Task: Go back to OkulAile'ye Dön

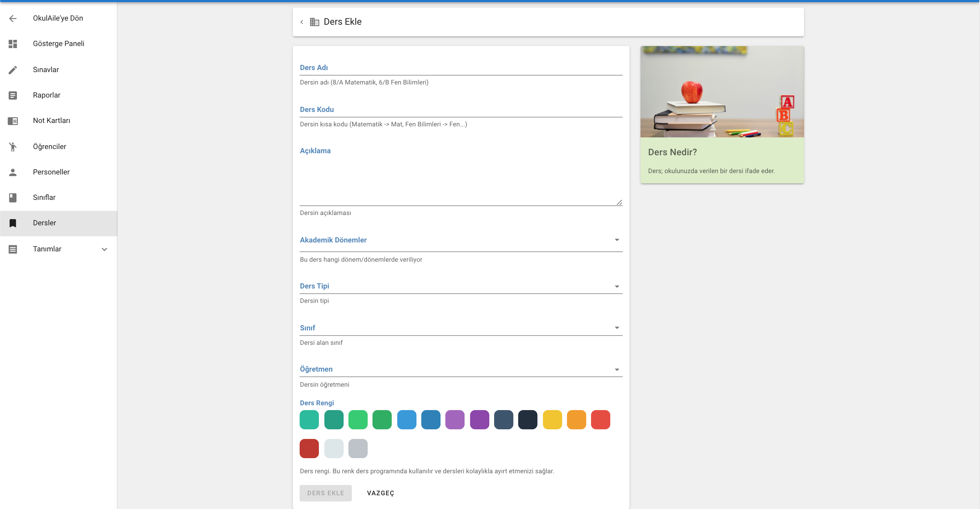Action: 58,18
